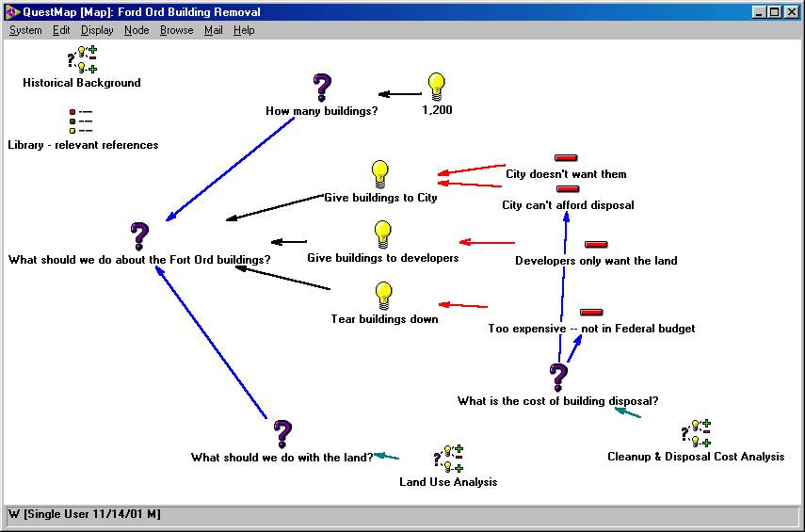The width and height of the screenshot is (805, 532).
Task: Click the '1,200' answer label
Action: pyautogui.click(x=438, y=109)
